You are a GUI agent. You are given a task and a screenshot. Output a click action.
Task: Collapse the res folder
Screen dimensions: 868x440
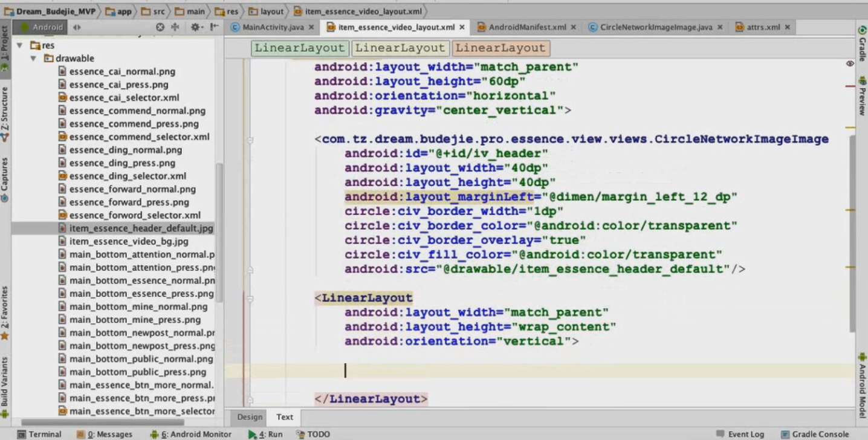19,45
